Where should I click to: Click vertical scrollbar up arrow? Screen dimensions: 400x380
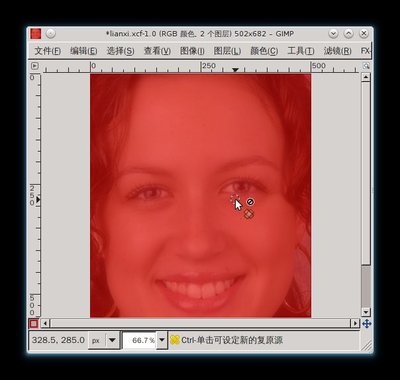coord(366,78)
